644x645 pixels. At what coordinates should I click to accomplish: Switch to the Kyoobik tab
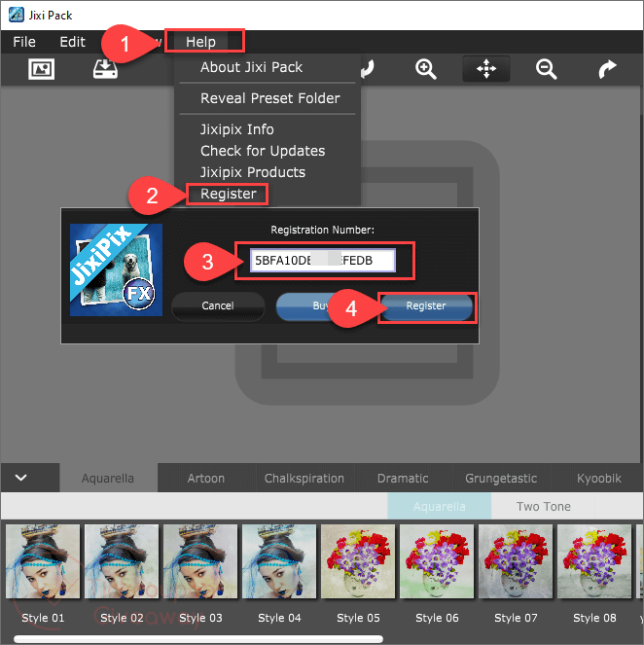point(598,478)
